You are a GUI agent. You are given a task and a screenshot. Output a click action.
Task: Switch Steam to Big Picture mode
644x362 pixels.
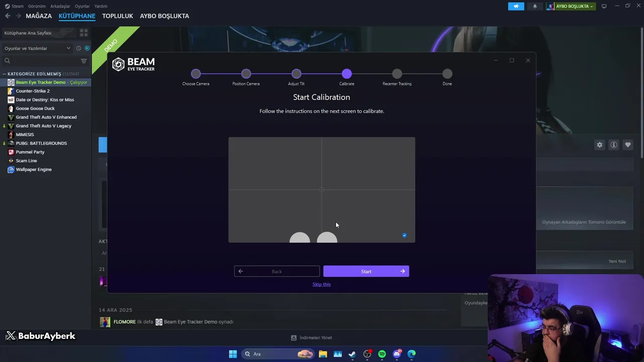tap(604, 6)
